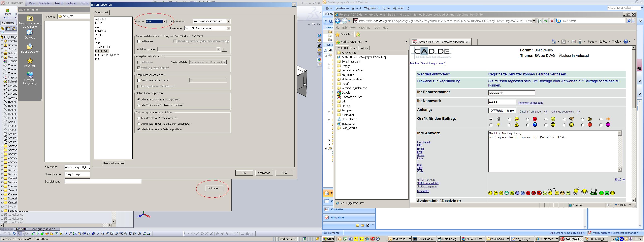Tick Verschmelzen aktivieren checkbox

click(139, 80)
